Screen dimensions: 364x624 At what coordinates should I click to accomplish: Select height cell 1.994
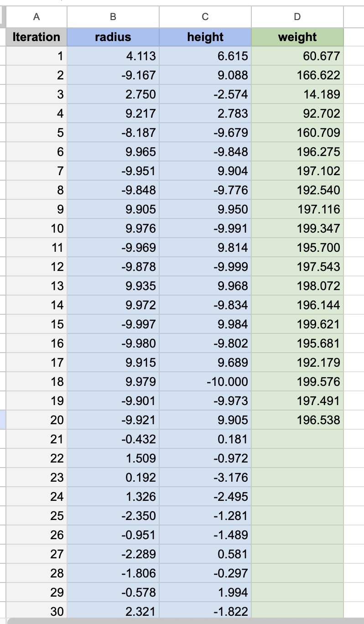point(205,593)
